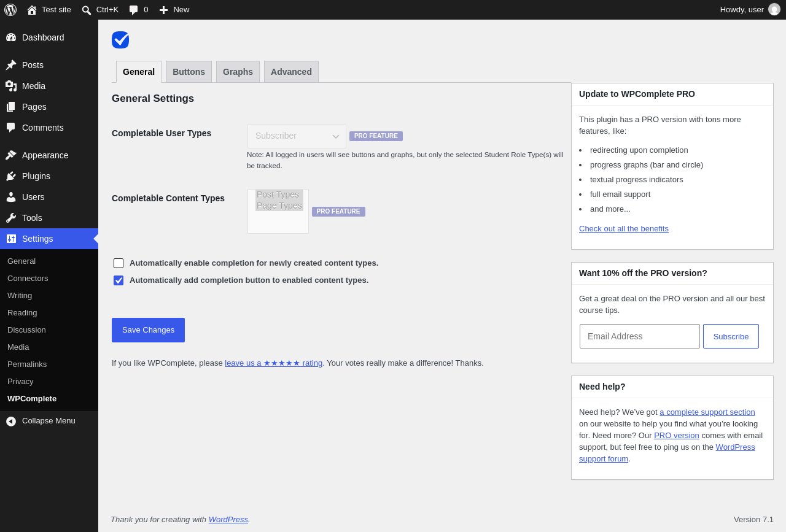Viewport: 786px width, 532px height.
Task: Click the plus icon next to New
Action: [163, 10]
